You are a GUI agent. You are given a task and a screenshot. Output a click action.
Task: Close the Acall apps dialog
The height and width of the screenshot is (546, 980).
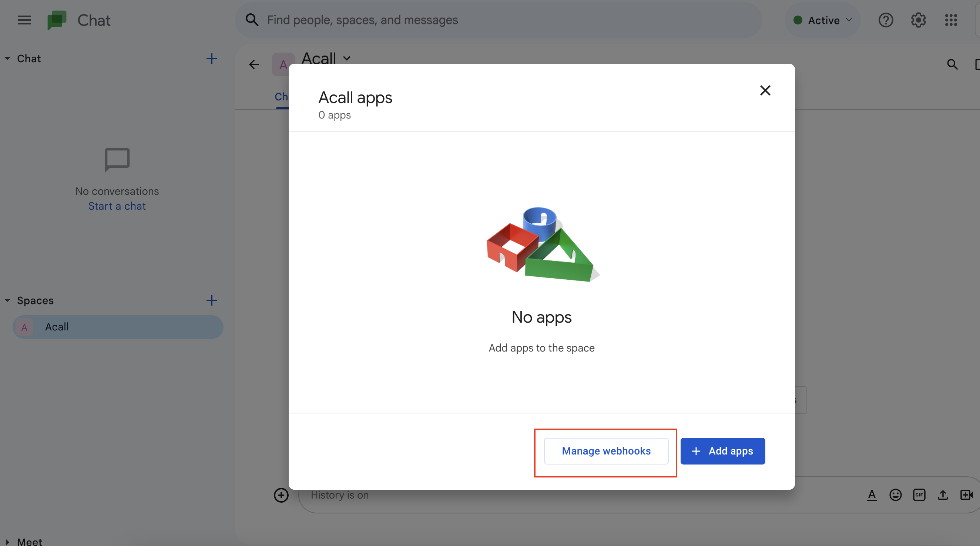765,91
